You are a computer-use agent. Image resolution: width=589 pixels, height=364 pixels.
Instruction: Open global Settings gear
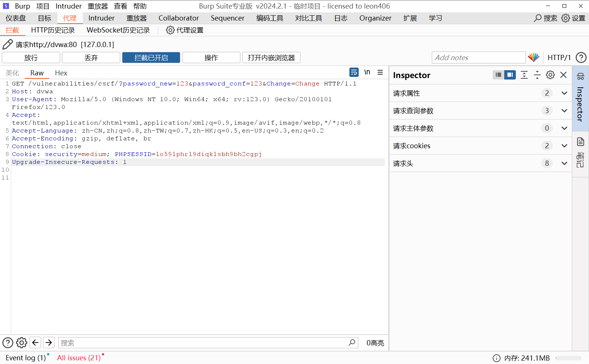click(x=566, y=18)
